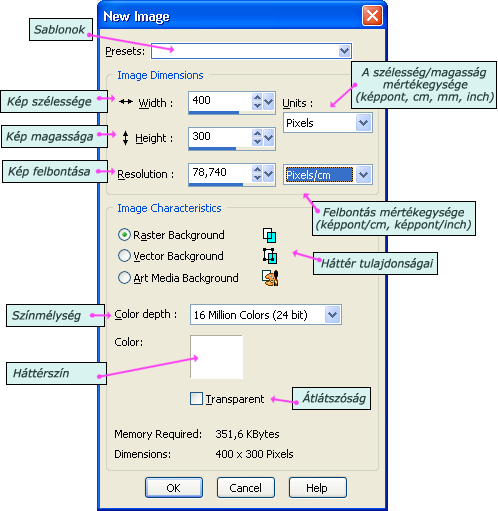Confirm with the OK button
The height and width of the screenshot is (511, 498).
click(x=174, y=488)
